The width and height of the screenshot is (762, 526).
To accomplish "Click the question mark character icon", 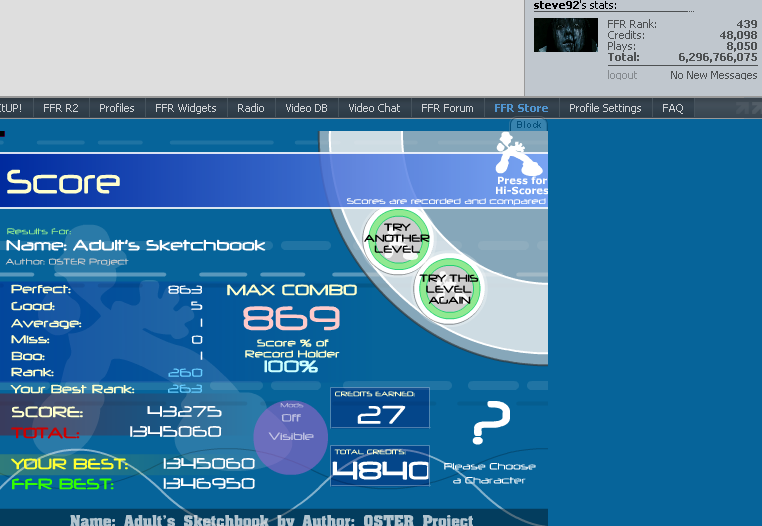I will click(491, 423).
